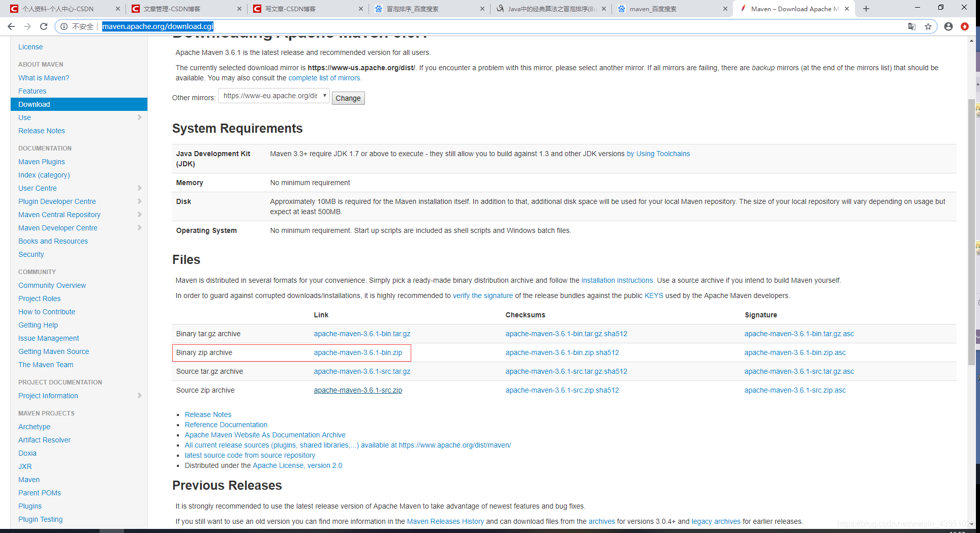Click the scrollbar up arrow
Viewport: 980px width, 533px height.
[971, 41]
